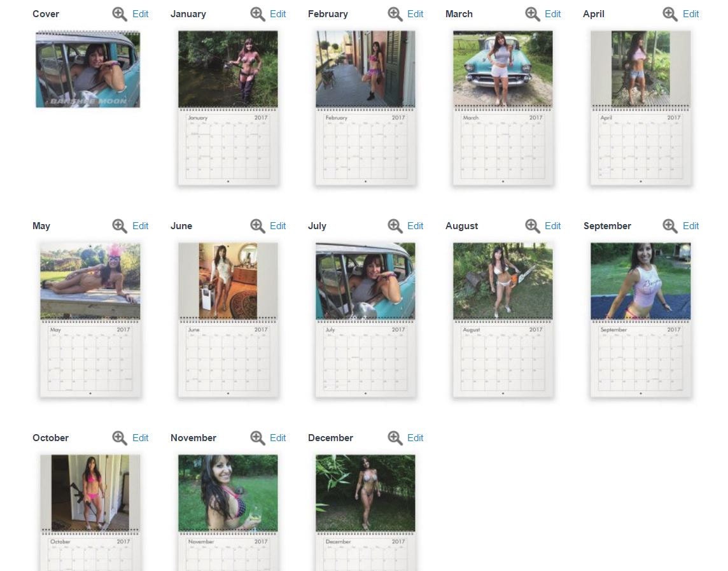
Task: Open the April calendar page thumbnail
Action: click(641, 108)
